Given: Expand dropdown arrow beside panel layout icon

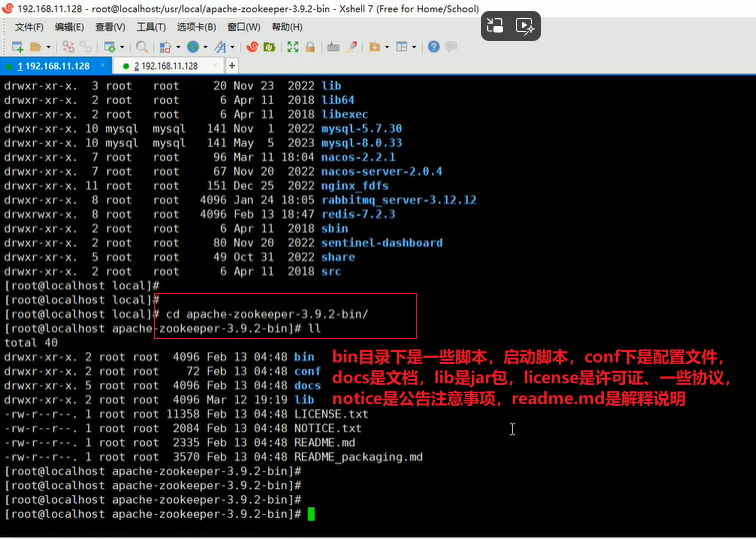Looking at the screenshot, I should click(414, 47).
